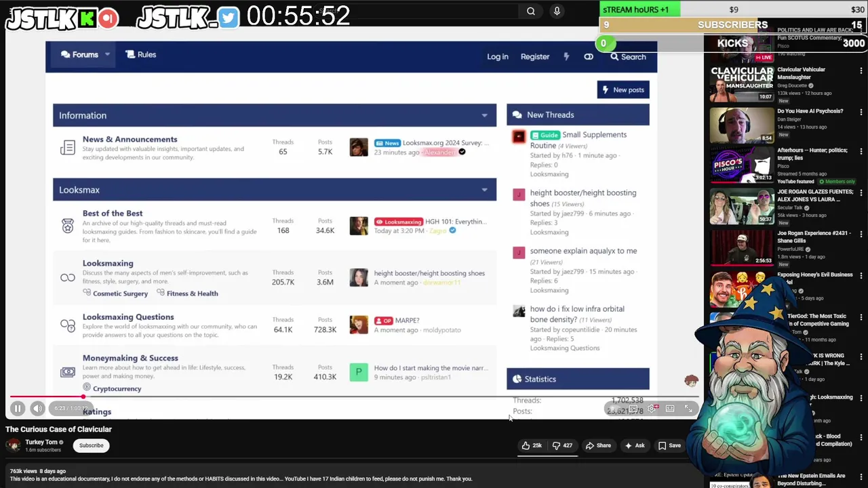This screenshot has height=488, width=868.
Task: Open Moneymaking & Success forum
Action: (130, 359)
